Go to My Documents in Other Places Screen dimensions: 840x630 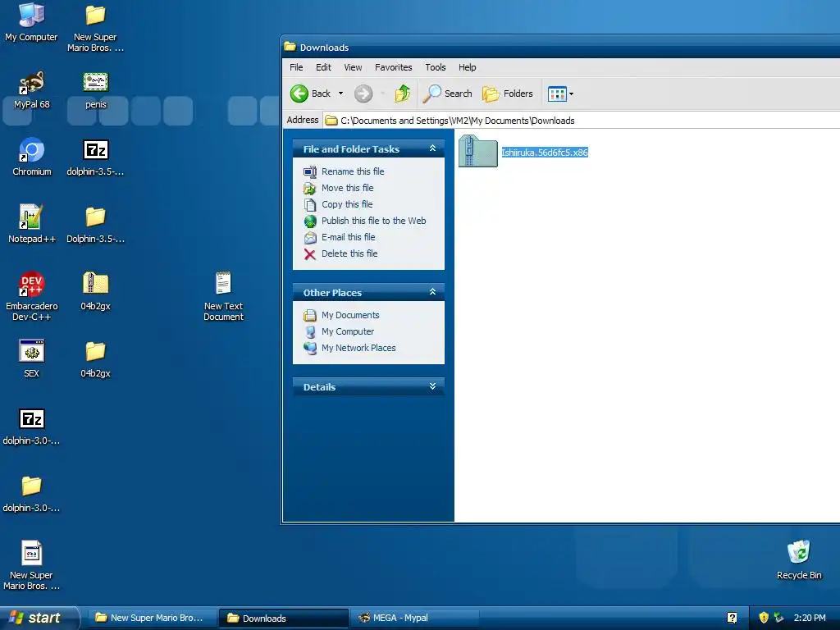pos(350,315)
